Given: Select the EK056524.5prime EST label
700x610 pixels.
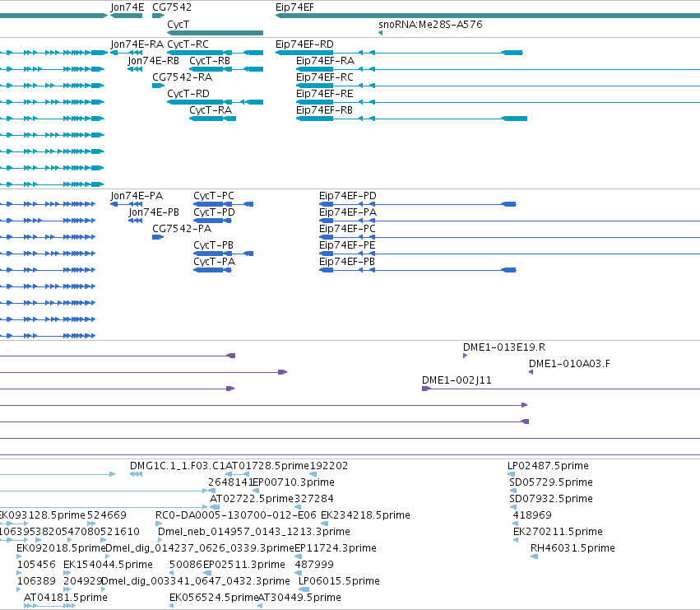Looking at the screenshot, I should tap(214, 598).
